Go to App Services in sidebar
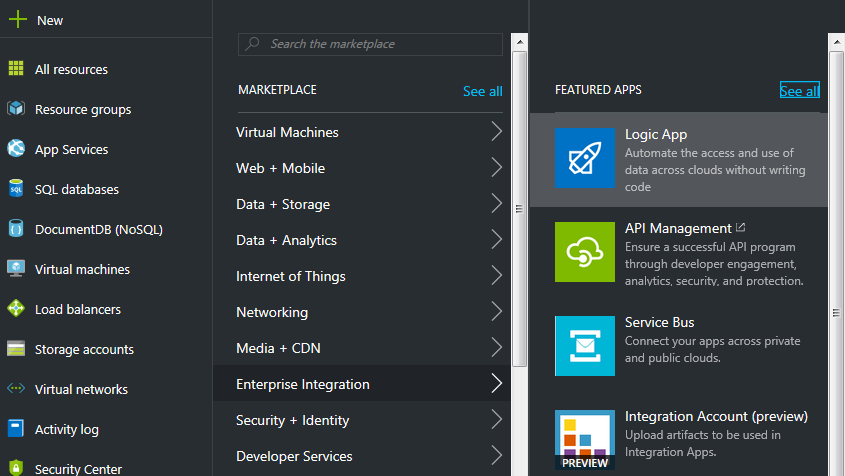845x476 pixels. tap(71, 149)
